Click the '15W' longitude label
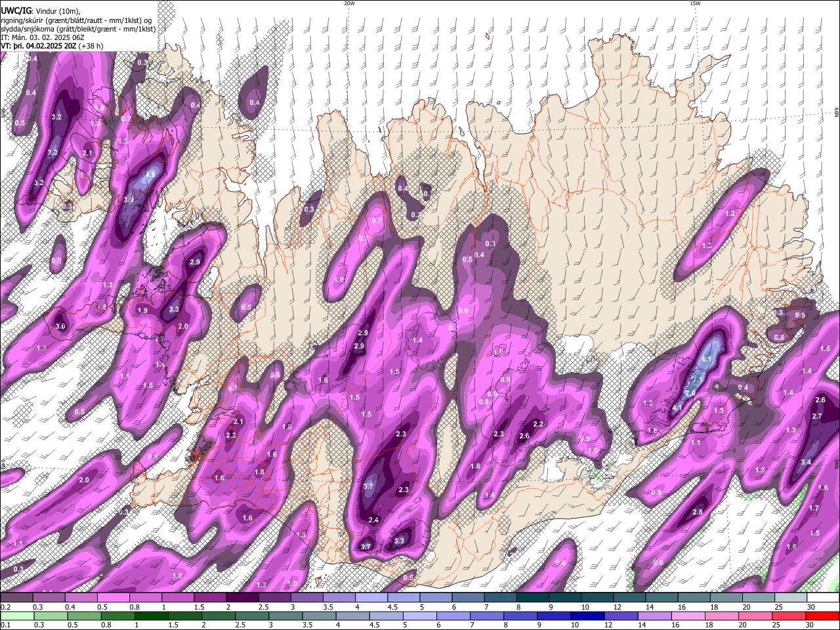 (x=695, y=3)
